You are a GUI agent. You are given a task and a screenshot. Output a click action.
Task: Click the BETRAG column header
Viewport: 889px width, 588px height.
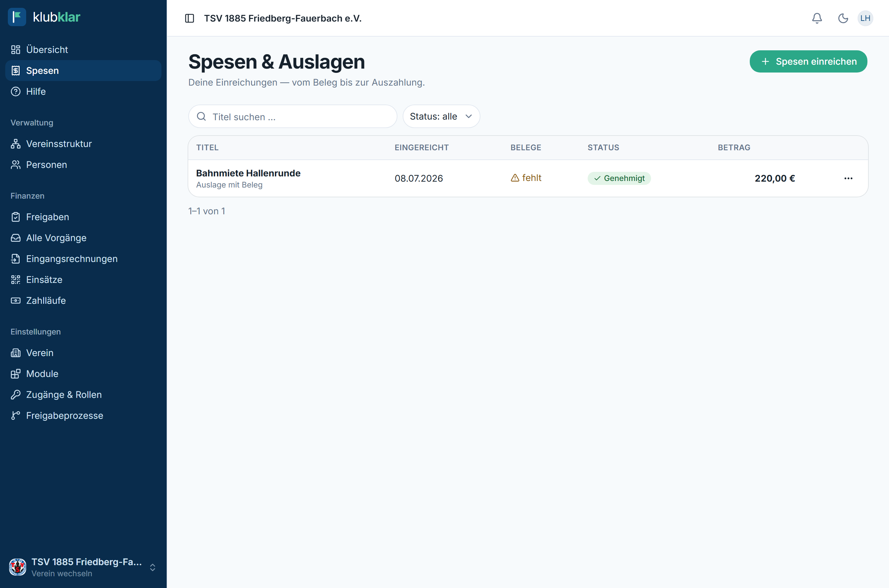coord(734,147)
